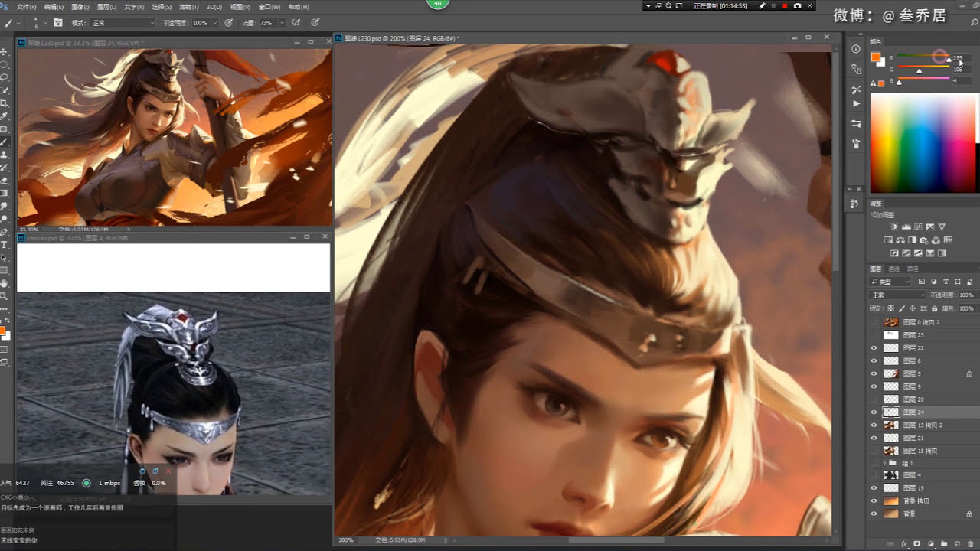Open the 编辑(E) menu
980x551 pixels.
(54, 6)
